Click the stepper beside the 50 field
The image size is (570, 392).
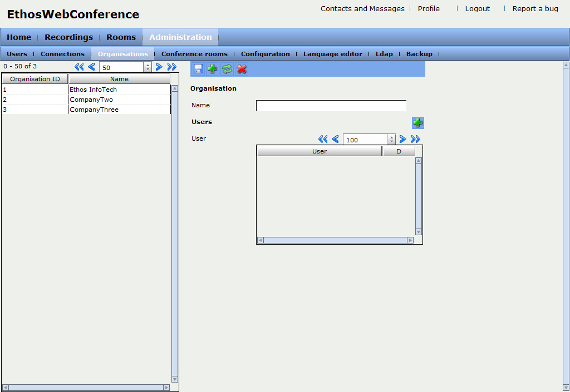point(148,67)
